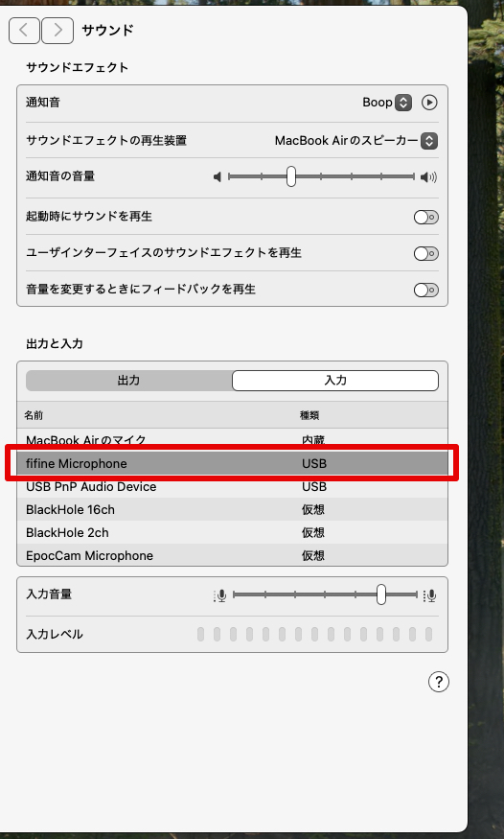Adjust the 通知音の音量 slider
Image resolution: width=504 pixels, height=839 pixels.
click(x=321, y=176)
